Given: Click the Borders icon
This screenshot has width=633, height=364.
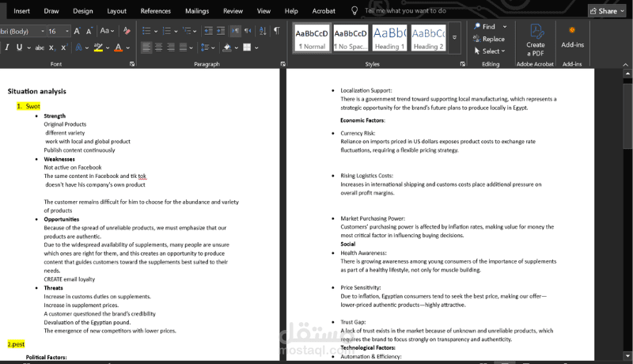Looking at the screenshot, I should 247,47.
